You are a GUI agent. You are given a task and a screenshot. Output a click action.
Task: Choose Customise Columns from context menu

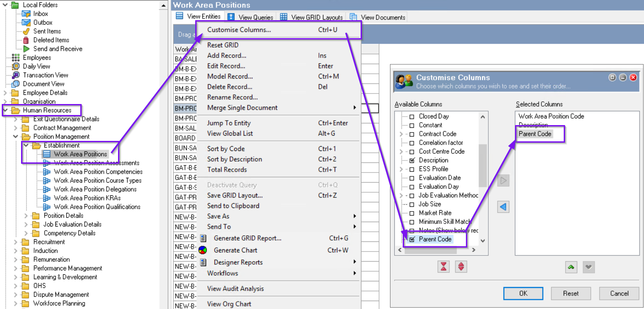pos(239,30)
